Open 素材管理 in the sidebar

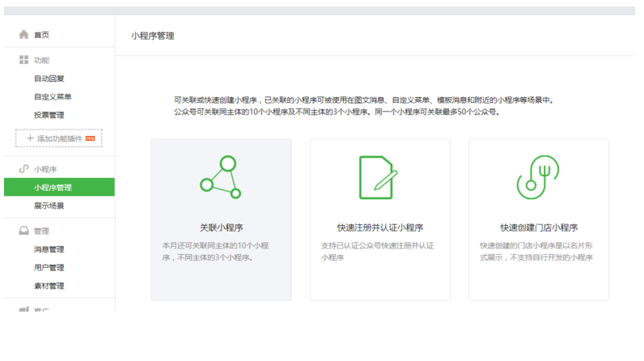(x=49, y=286)
